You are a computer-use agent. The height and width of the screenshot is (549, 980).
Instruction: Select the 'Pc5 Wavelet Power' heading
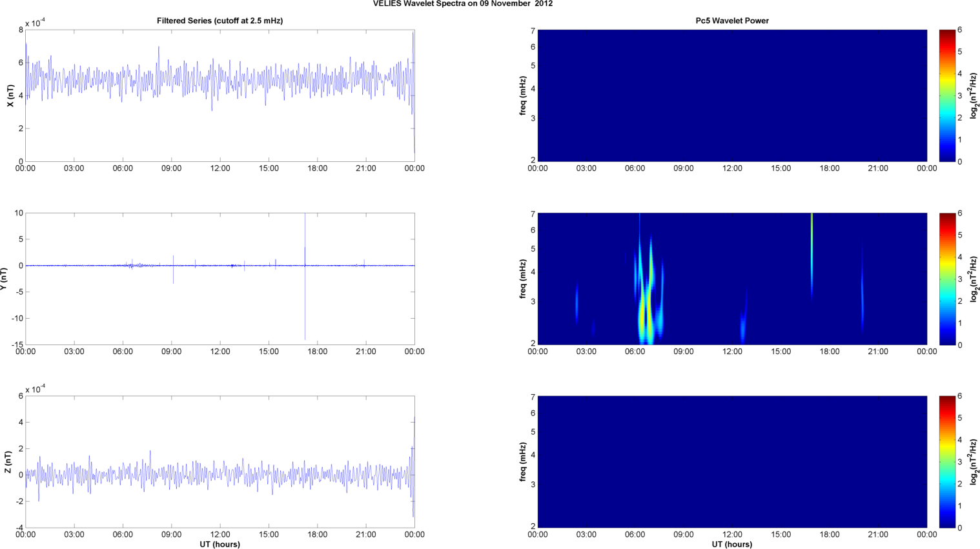tap(732, 21)
